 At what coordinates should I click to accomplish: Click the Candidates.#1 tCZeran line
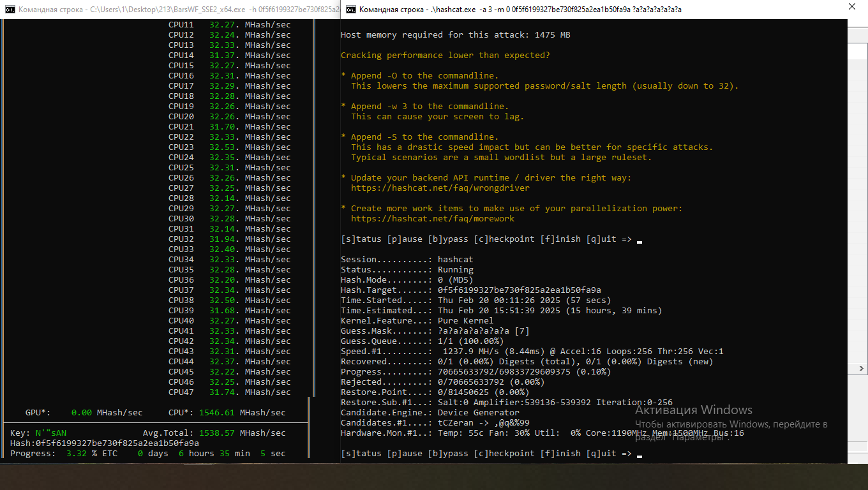pos(435,423)
